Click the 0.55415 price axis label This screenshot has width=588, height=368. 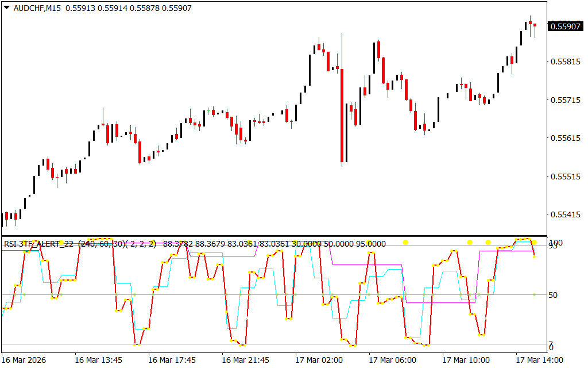565,215
